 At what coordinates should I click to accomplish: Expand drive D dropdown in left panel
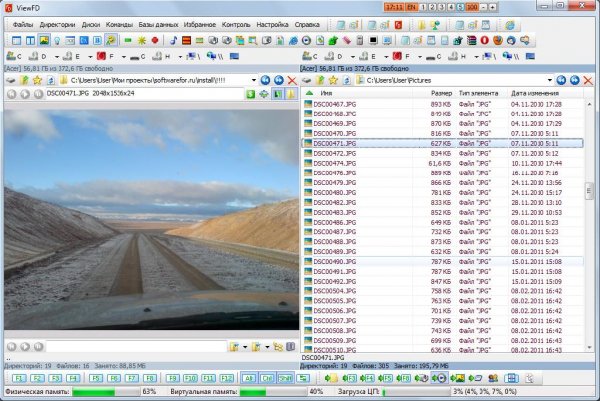(x=56, y=57)
